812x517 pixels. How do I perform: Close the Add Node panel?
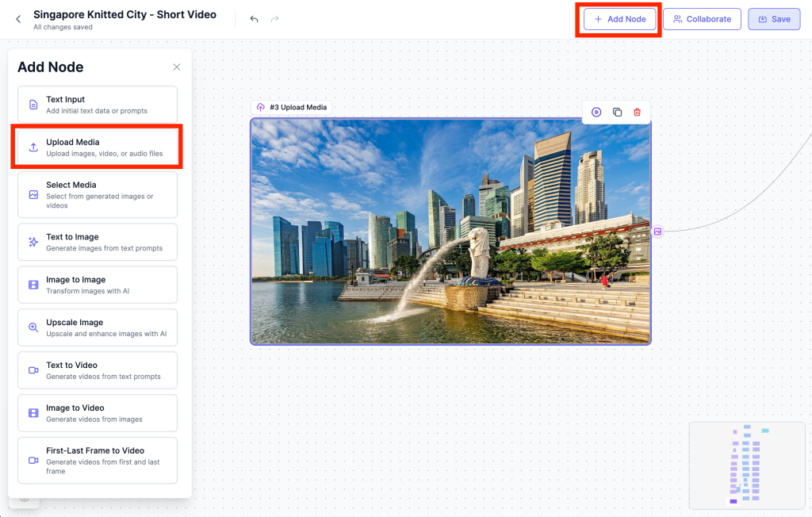177,67
